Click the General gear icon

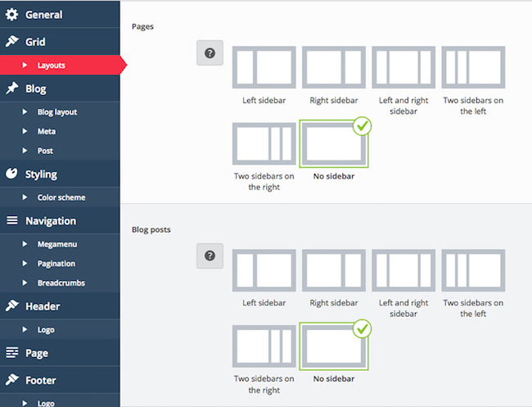[x=12, y=15]
